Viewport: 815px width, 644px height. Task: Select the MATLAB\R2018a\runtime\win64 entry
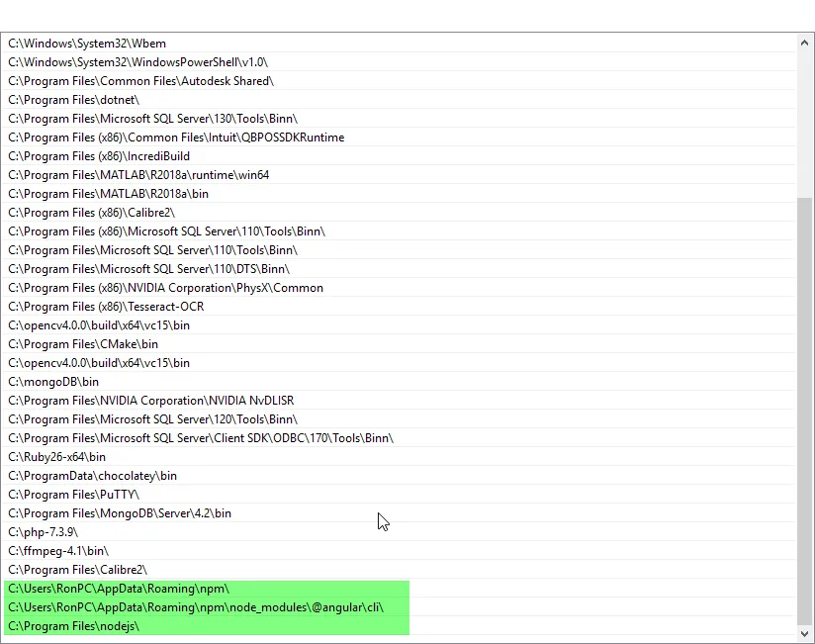point(400,175)
